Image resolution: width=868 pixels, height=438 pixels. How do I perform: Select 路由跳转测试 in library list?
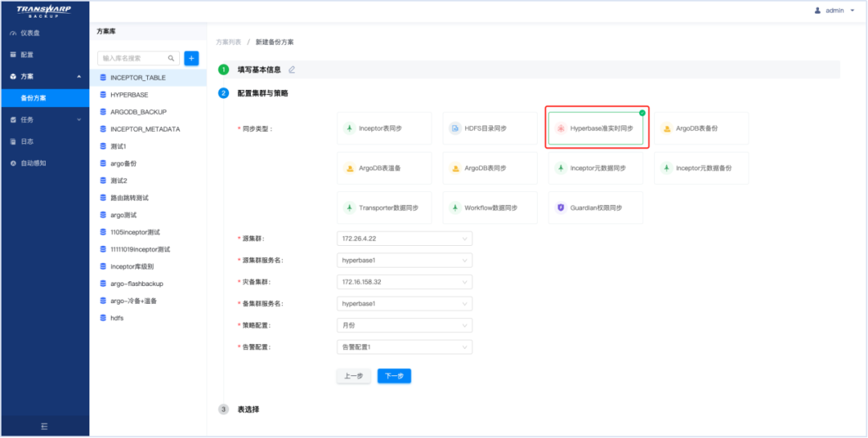148,198
